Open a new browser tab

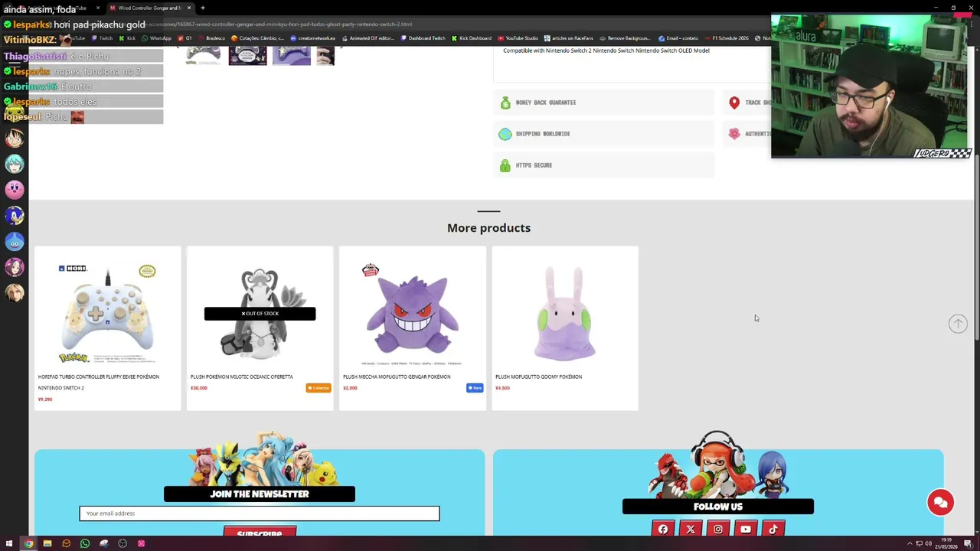pos(203,8)
